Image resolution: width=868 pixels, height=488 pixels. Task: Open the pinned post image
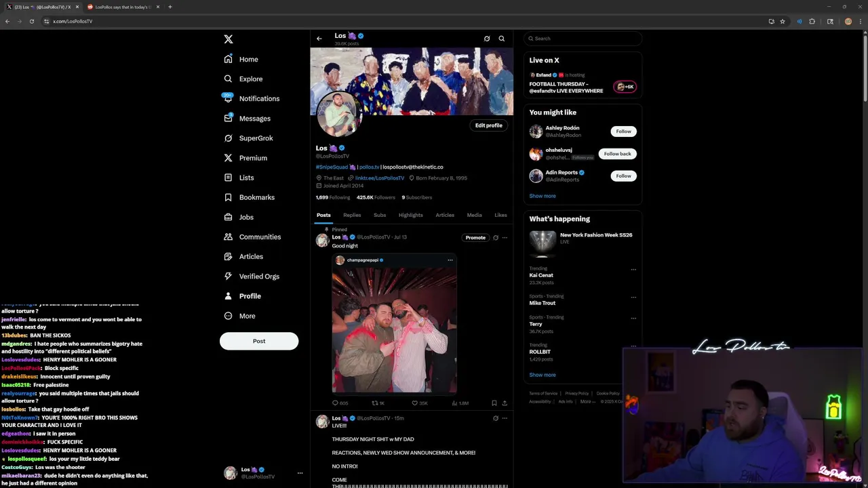point(394,329)
